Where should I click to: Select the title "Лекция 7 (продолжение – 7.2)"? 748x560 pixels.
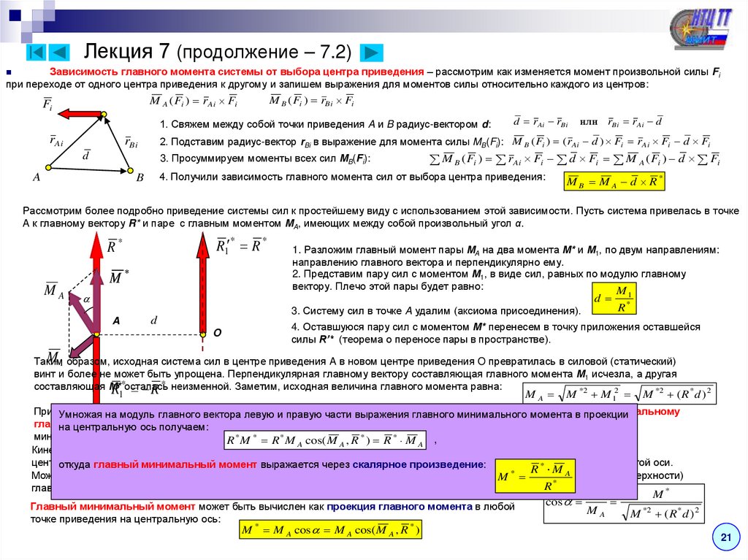218,52
